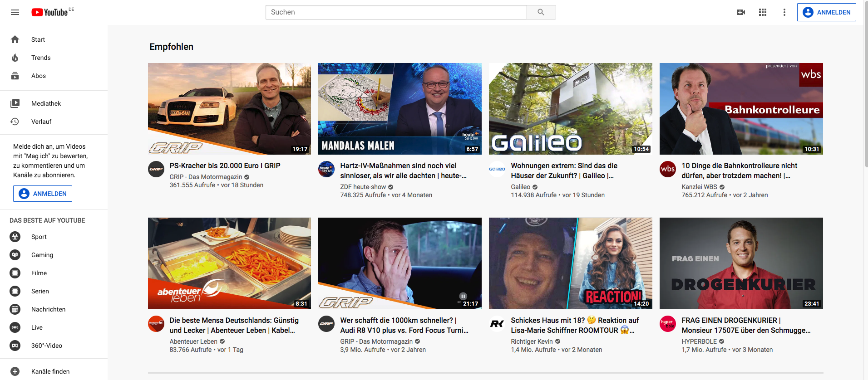This screenshot has height=380, width=868.
Task: Click the search magnifier button
Action: 541,12
